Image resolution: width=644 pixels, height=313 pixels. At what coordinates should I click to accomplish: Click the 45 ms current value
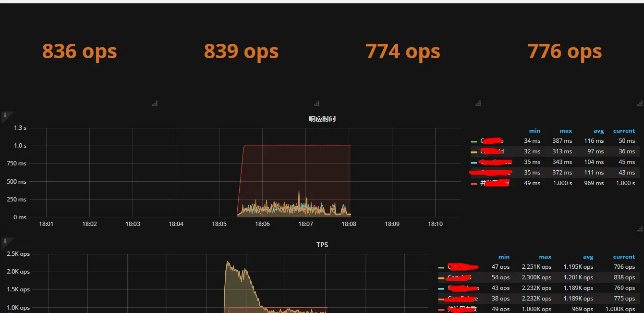(x=627, y=162)
